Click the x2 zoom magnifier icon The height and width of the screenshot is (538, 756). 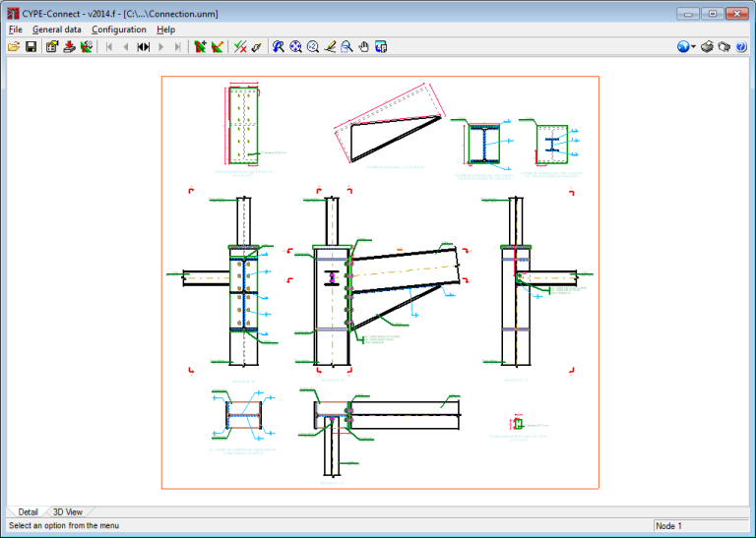[313, 47]
